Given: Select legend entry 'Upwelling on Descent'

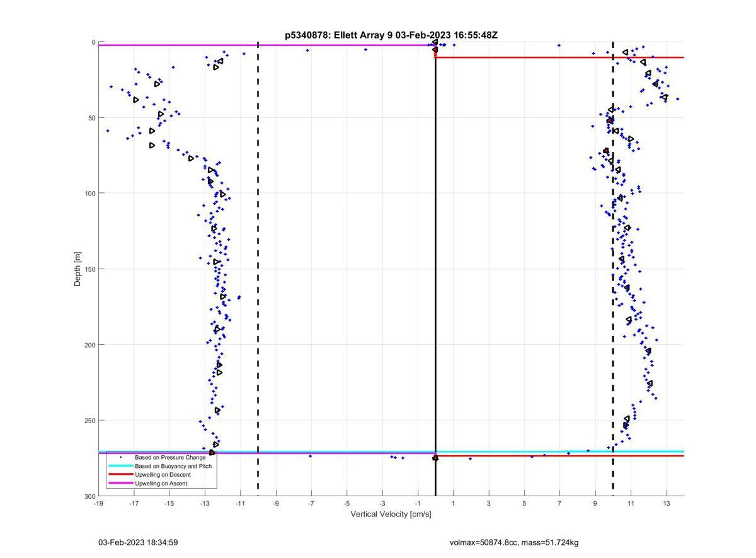Looking at the screenshot, I should [x=163, y=474].
